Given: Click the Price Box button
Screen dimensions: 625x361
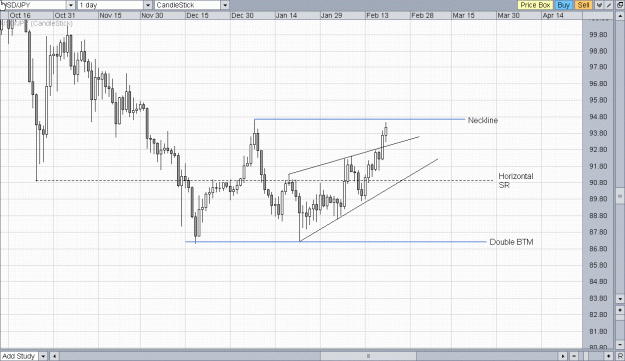Looking at the screenshot, I should coord(535,5).
